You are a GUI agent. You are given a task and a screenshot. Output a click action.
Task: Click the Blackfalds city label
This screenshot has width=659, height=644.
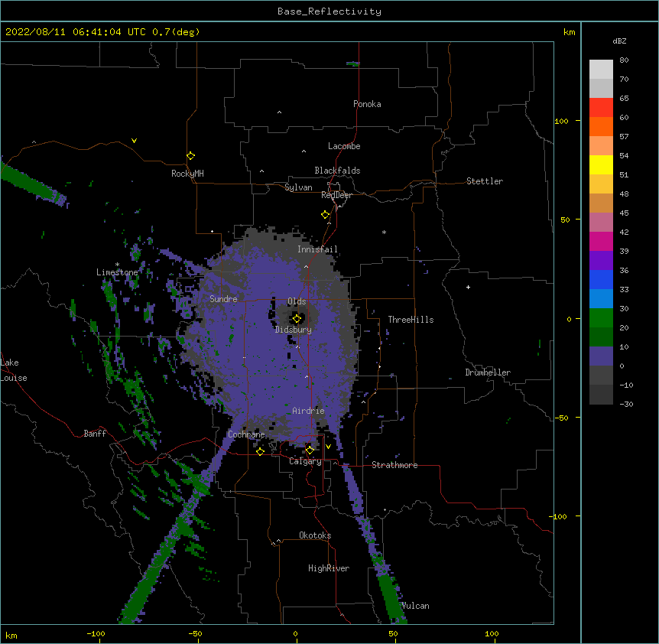pos(337,171)
